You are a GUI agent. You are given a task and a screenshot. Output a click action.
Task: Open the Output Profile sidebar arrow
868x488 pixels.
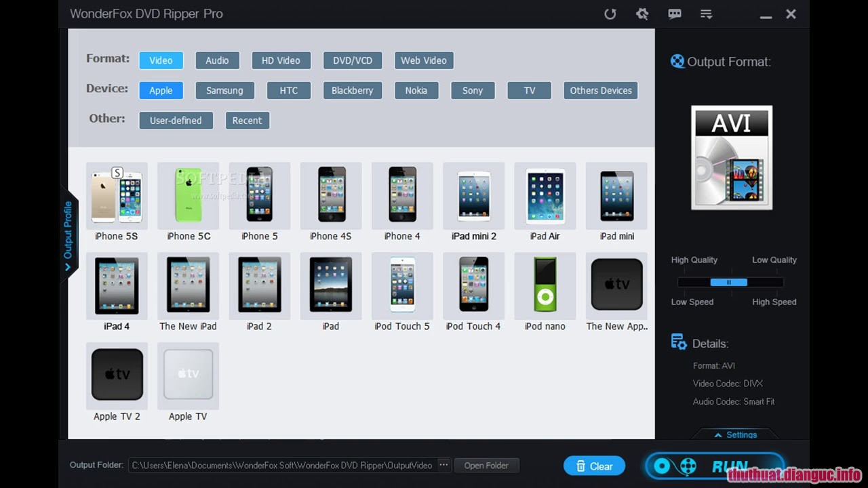pyautogui.click(x=68, y=267)
